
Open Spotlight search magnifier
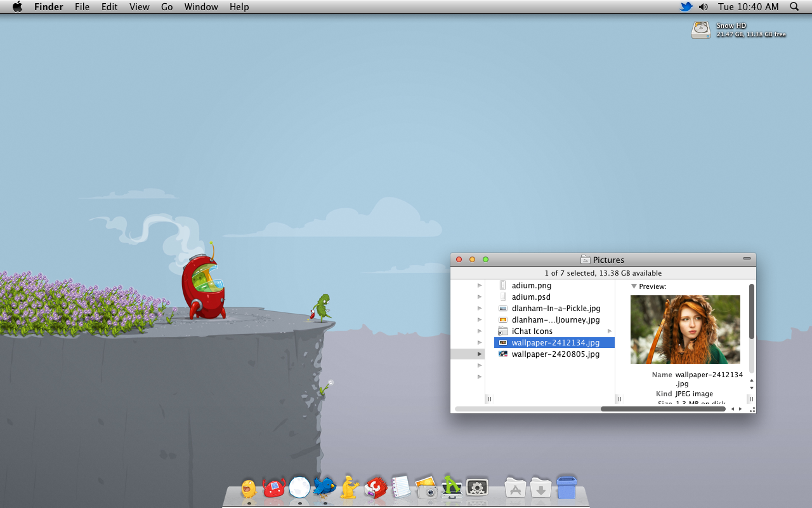(x=794, y=6)
